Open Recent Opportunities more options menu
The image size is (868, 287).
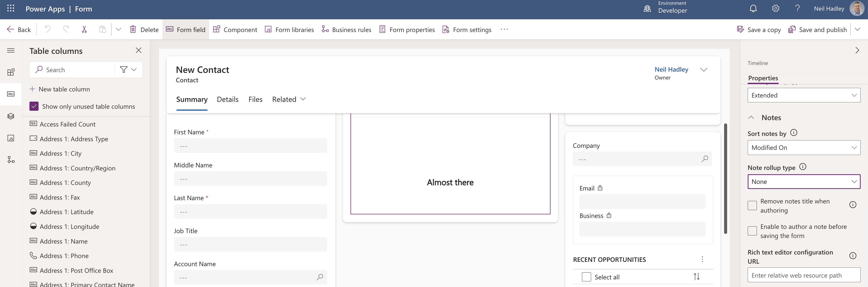(x=702, y=259)
